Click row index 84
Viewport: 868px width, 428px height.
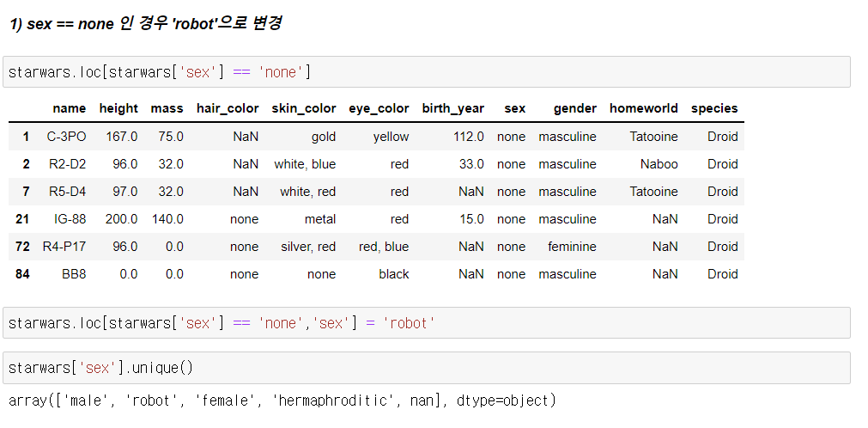(22, 274)
